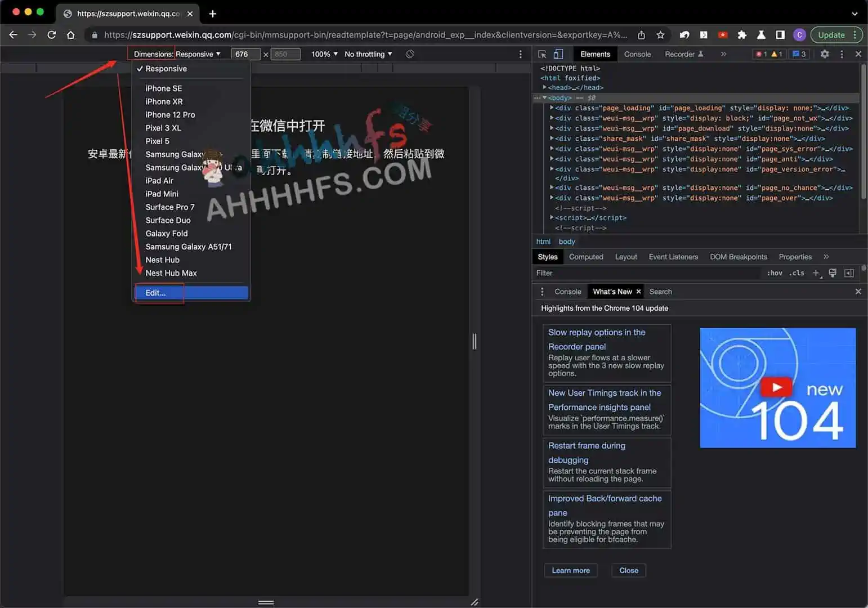Open the No throttling dropdown
Screen dimensions: 868x608
[x=368, y=54]
